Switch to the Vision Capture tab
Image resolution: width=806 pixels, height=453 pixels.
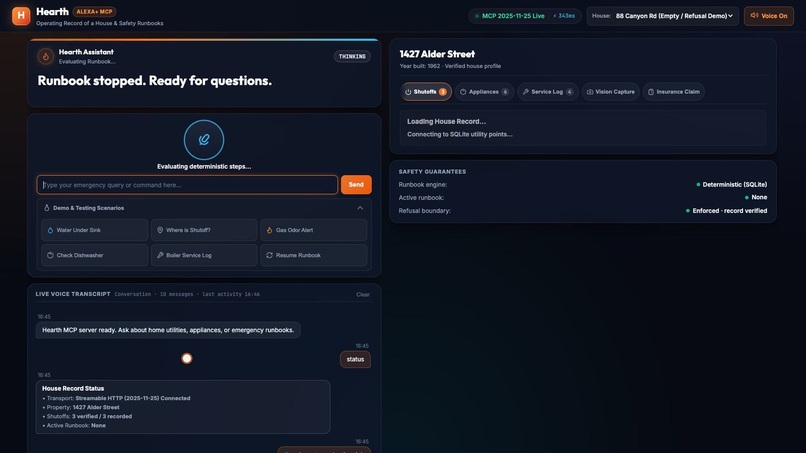tap(611, 92)
